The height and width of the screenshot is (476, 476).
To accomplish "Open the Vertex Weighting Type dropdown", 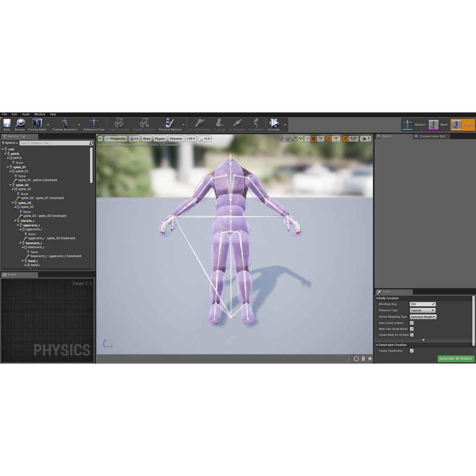I will click(423, 316).
